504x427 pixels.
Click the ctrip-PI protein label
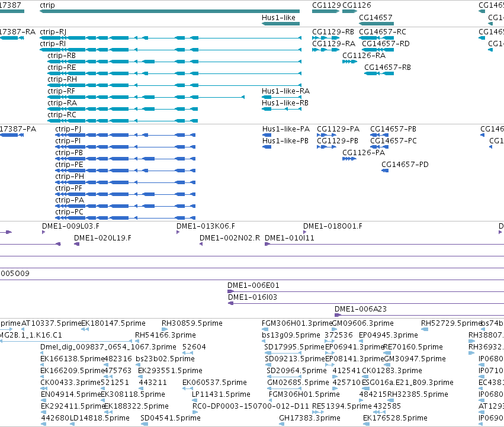click(x=68, y=141)
